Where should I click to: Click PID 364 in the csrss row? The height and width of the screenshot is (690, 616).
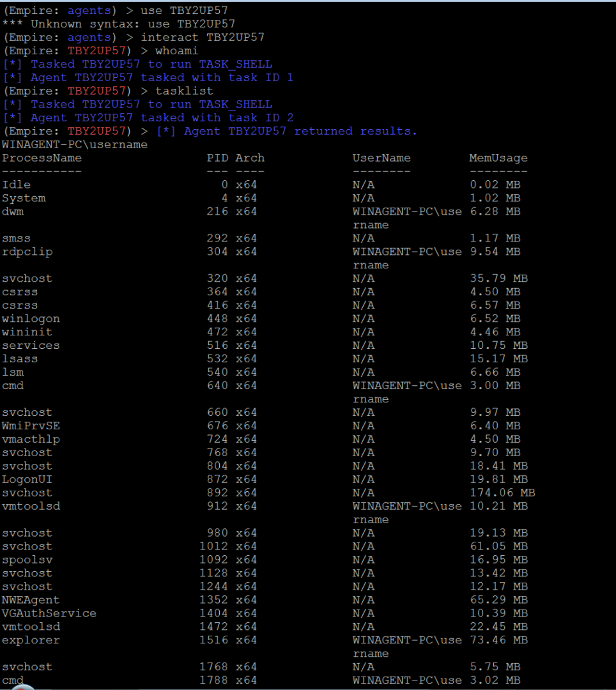(217, 292)
